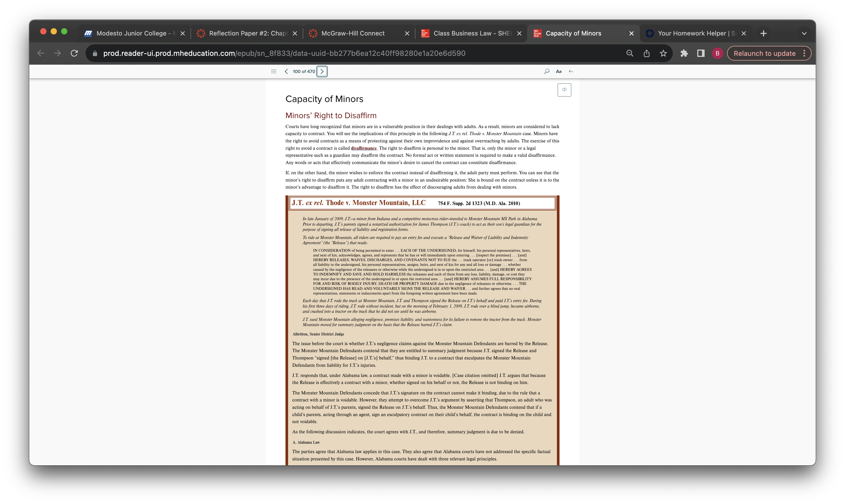Image resolution: width=845 pixels, height=504 pixels.
Task: Close the Class Business Law tab
Action: pos(519,33)
